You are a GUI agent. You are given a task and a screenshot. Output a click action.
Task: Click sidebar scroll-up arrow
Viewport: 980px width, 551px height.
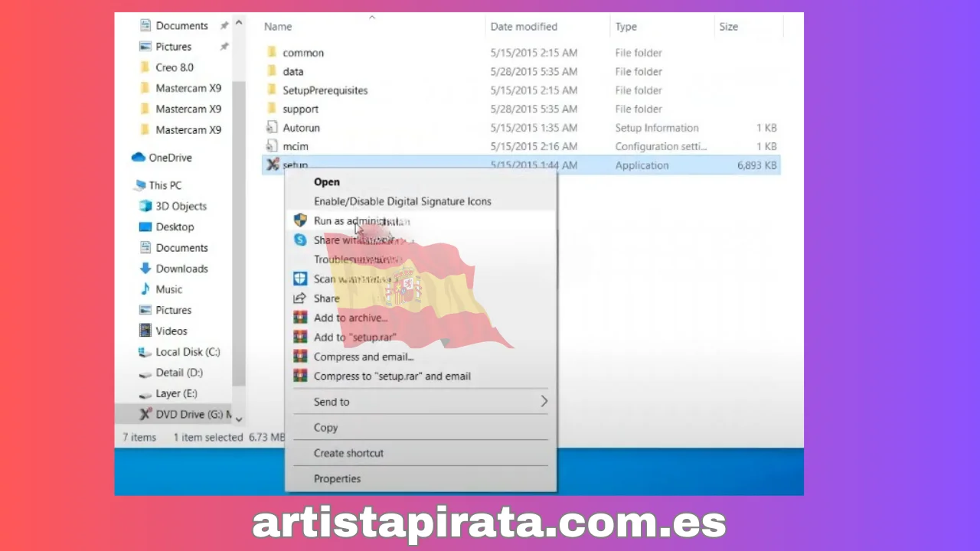point(239,24)
